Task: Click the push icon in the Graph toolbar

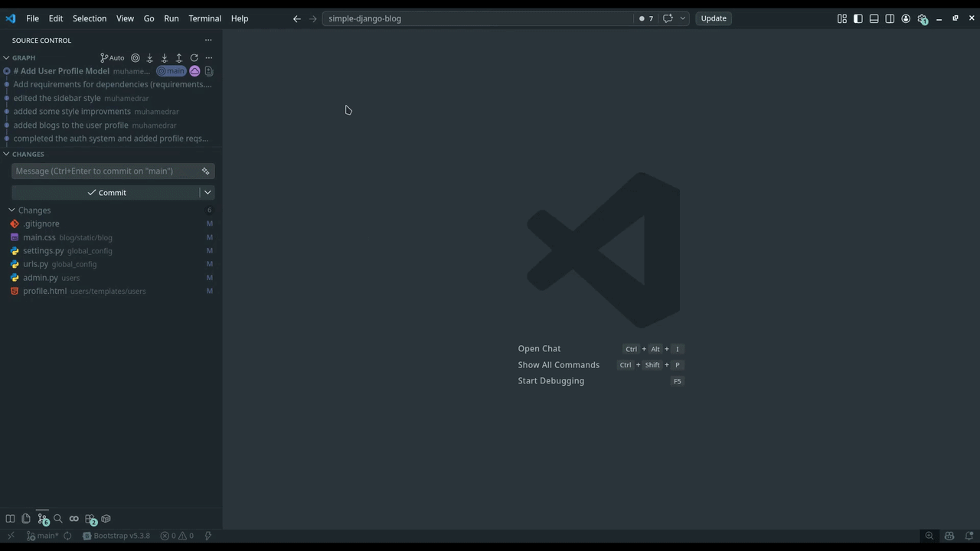Action: tap(178, 57)
